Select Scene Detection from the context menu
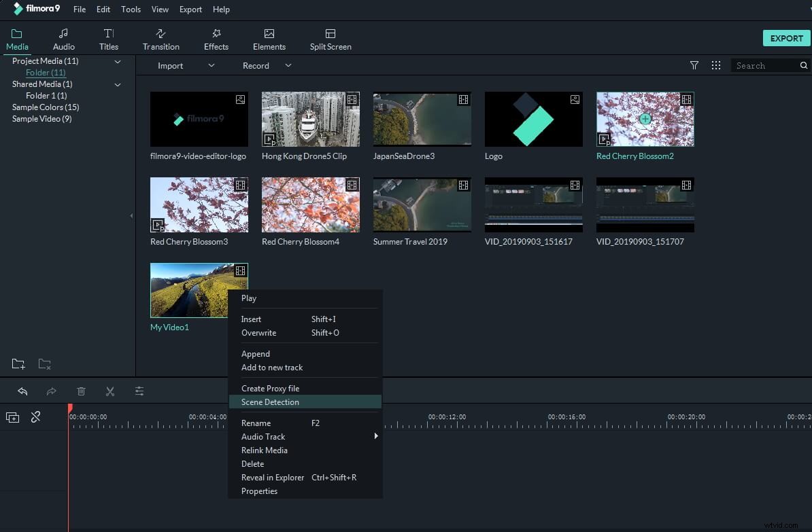Screen dimensions: 812x532 coord(270,402)
